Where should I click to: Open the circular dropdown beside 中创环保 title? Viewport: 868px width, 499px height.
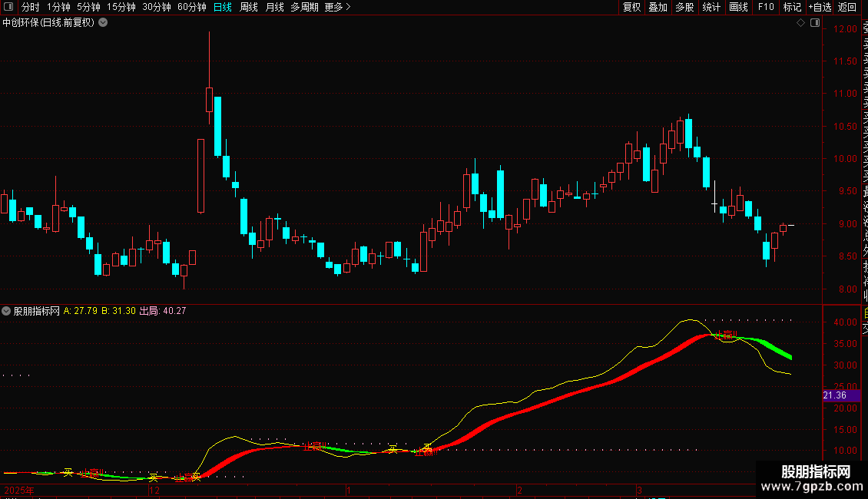point(103,23)
